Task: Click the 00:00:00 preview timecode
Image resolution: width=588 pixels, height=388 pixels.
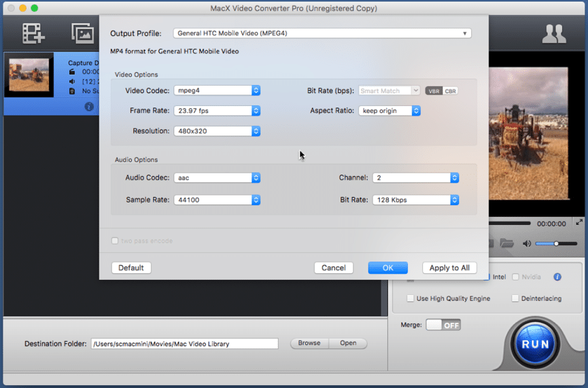Action: pyautogui.click(x=551, y=224)
